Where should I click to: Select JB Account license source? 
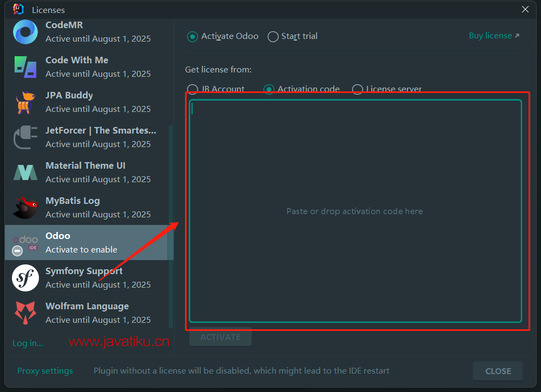[192, 89]
